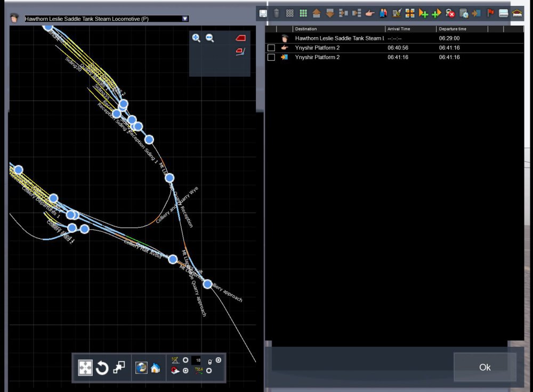Open the locomotive selection dropdown
Viewport: 533px width, 392px height.
click(185, 19)
